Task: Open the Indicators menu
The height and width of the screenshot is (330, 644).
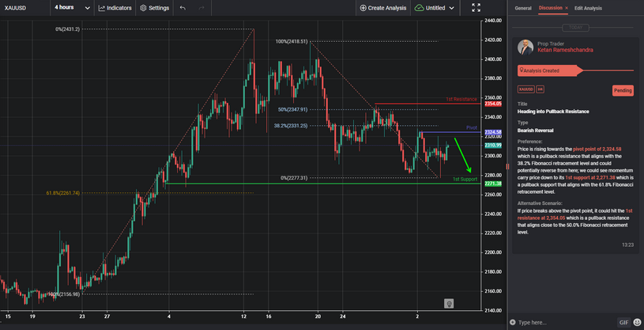Action: click(115, 8)
